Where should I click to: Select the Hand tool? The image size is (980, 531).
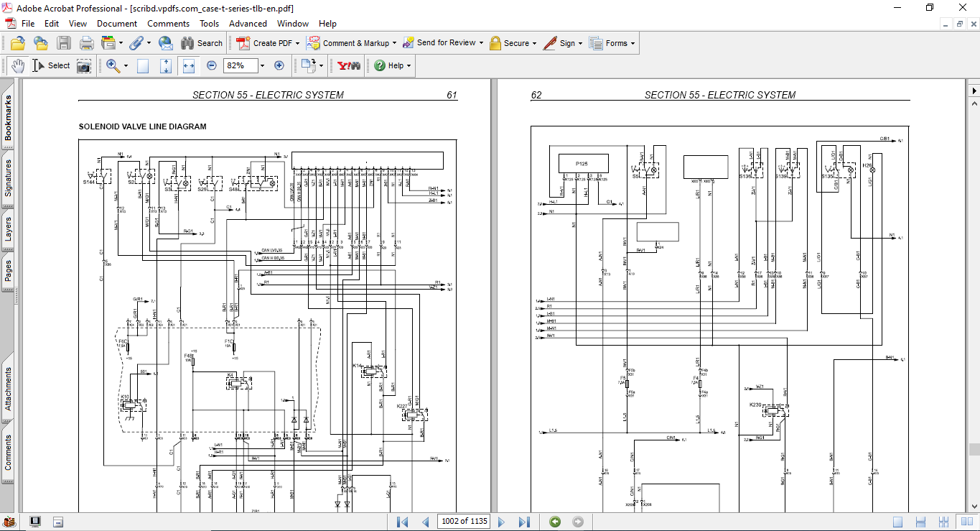click(18, 65)
